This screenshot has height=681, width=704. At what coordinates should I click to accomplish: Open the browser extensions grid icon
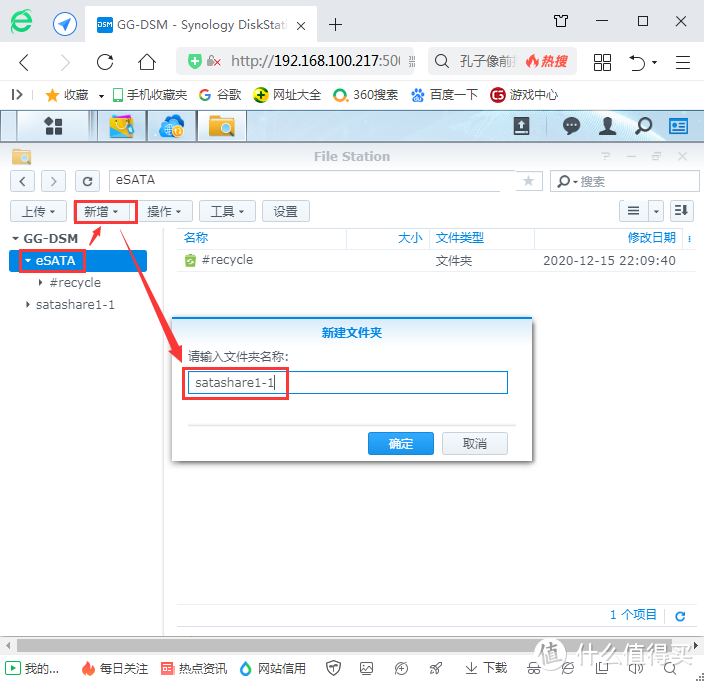coord(602,62)
